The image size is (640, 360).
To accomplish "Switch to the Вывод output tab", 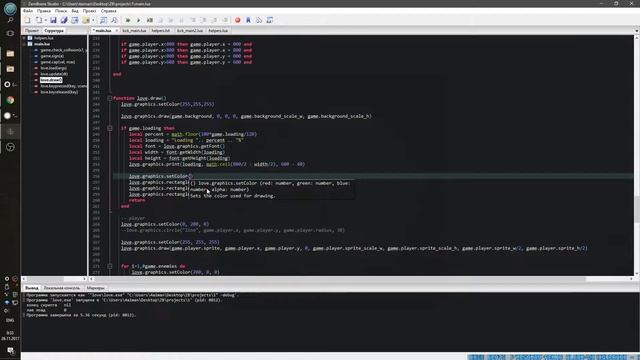I will 31,288.
